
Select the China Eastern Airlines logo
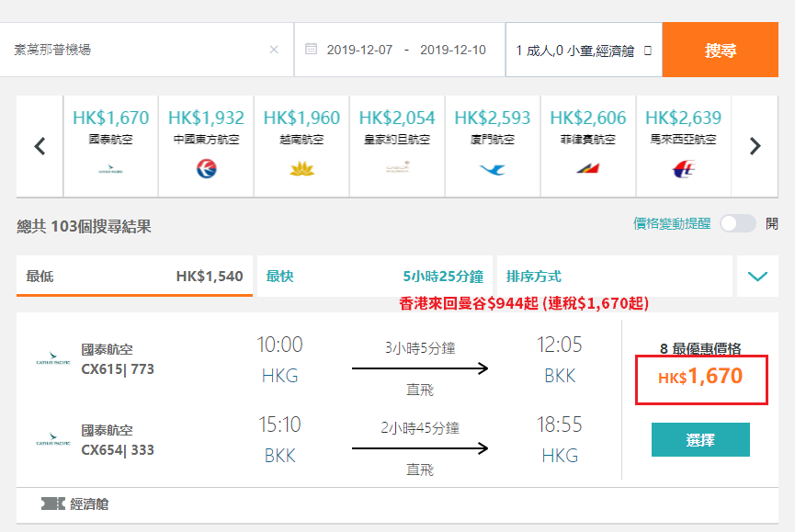coord(207,169)
